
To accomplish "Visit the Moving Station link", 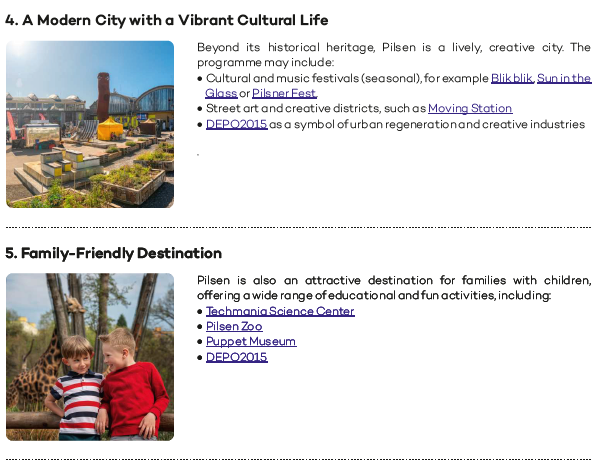I will point(470,108).
